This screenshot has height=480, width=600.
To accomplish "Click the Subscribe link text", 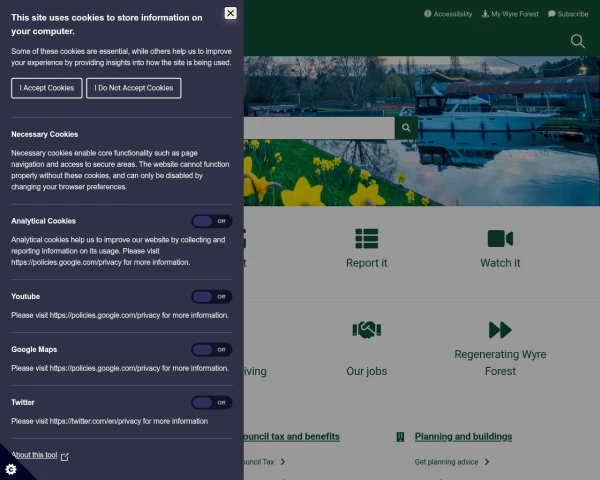I will click(572, 14).
